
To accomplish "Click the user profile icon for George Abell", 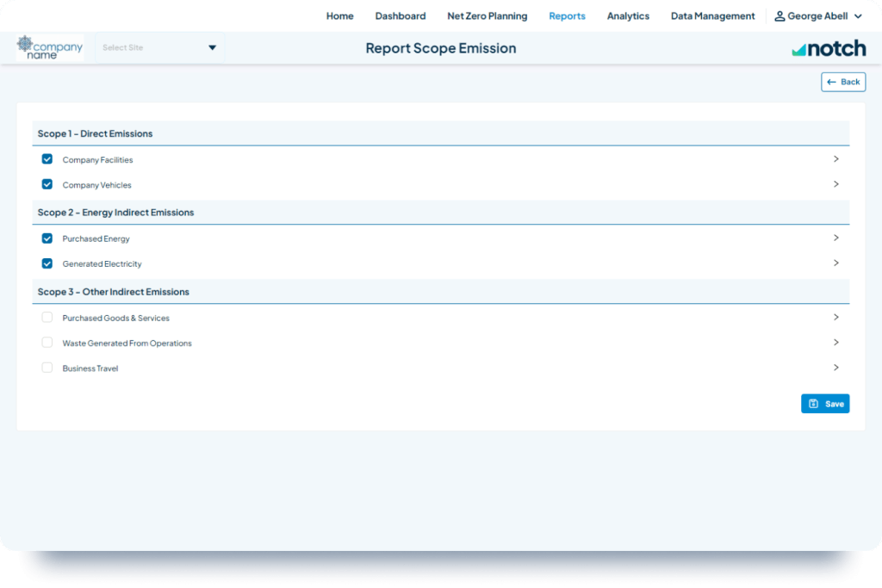I will pyautogui.click(x=780, y=16).
